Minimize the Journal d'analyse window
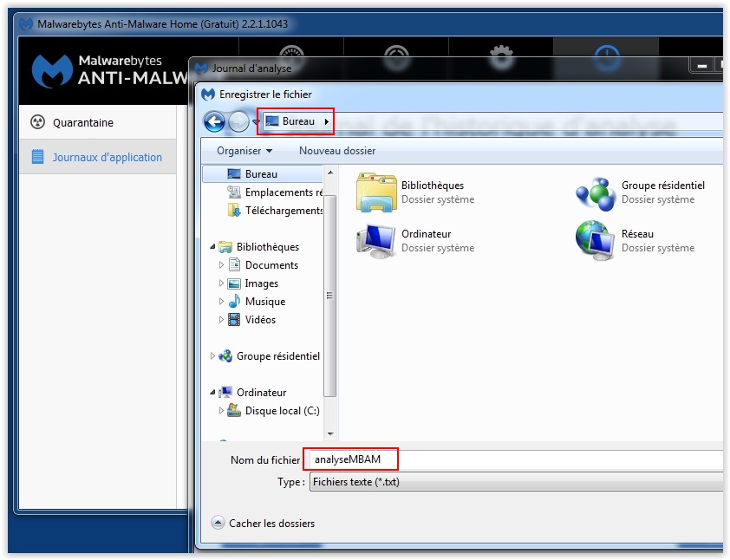This screenshot has height=560, width=730. [701, 66]
